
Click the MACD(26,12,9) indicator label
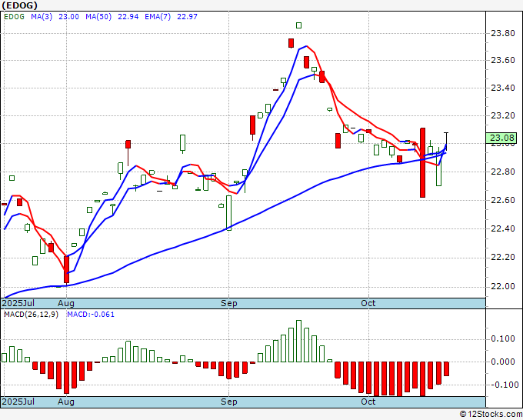coord(31,315)
